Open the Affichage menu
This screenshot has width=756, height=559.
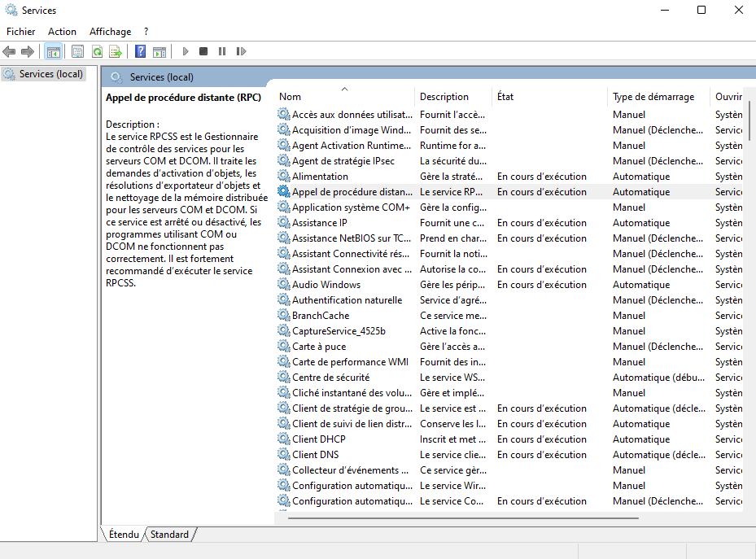pyautogui.click(x=111, y=31)
